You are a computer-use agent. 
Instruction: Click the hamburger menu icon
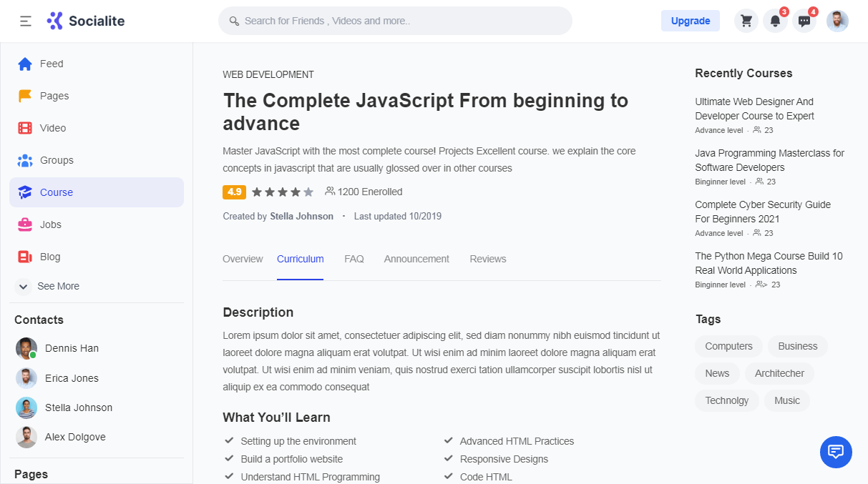(x=26, y=21)
